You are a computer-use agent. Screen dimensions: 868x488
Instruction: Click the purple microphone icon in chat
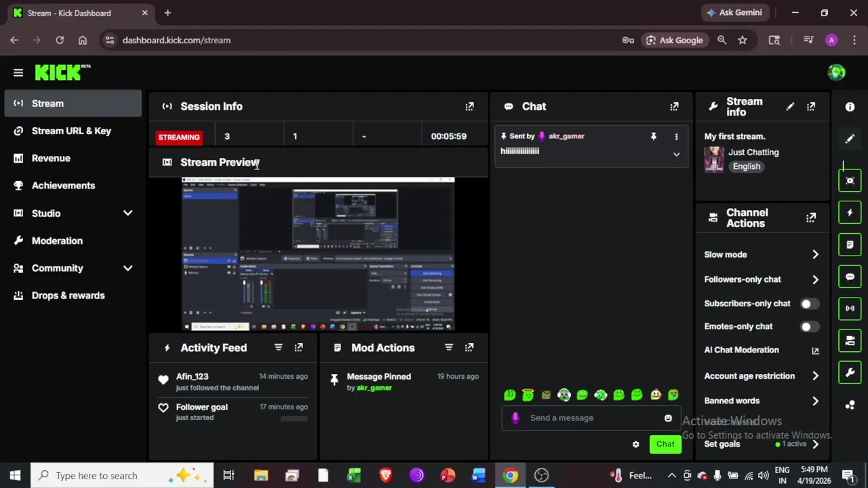[515, 418]
